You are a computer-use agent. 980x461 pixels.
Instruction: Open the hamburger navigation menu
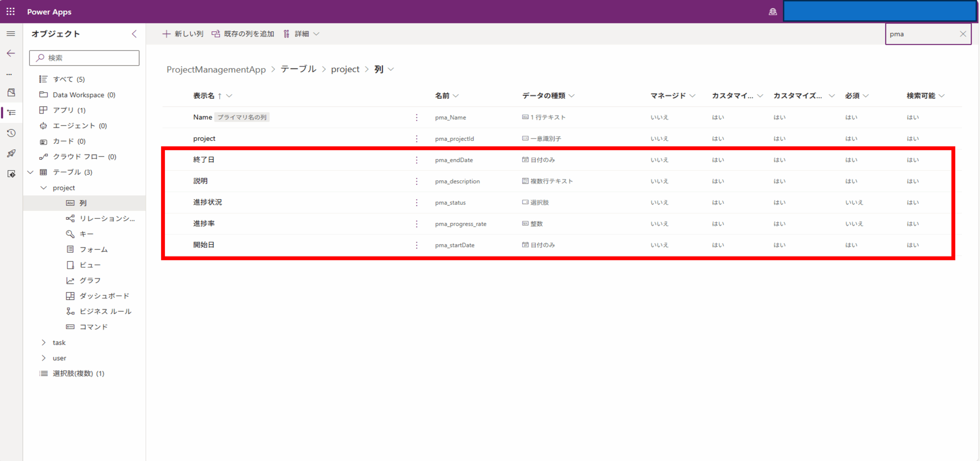point(11,34)
